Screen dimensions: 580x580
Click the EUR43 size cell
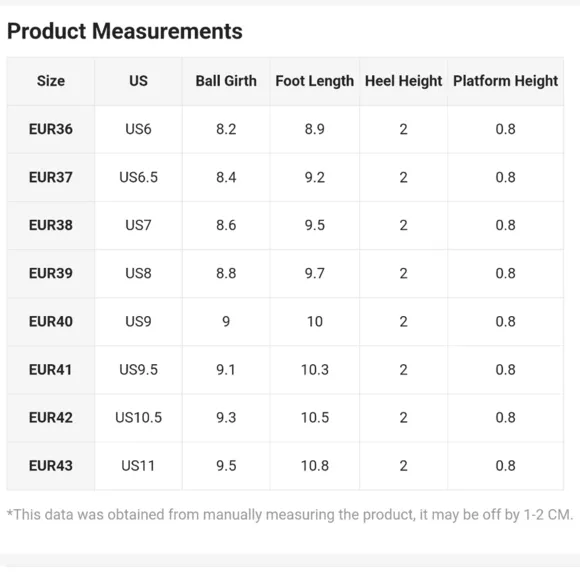(x=51, y=466)
